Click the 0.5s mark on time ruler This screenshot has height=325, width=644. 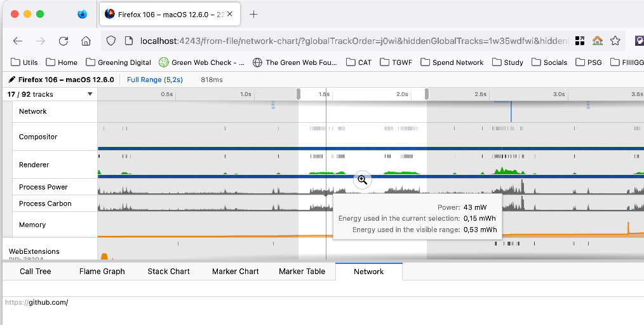(166, 94)
